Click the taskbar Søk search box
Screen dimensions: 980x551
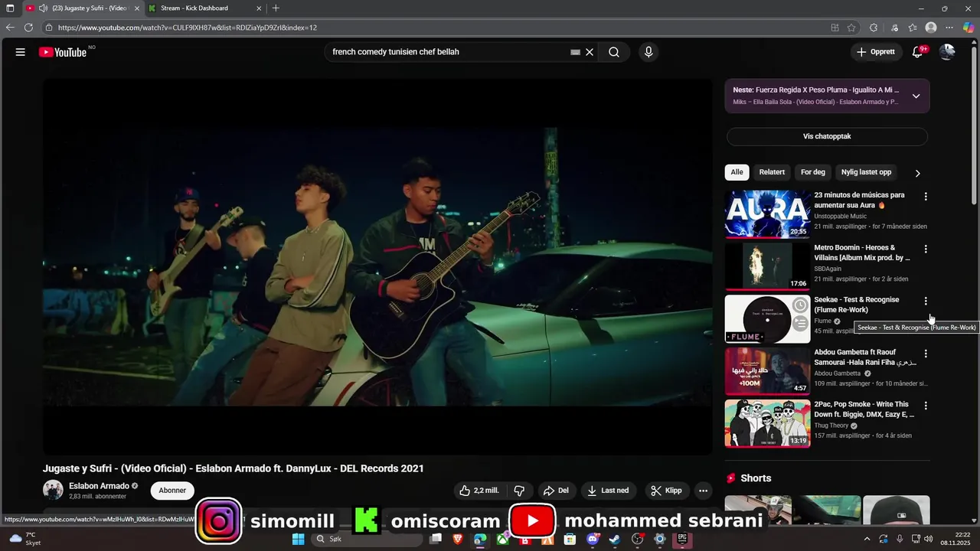point(366,540)
